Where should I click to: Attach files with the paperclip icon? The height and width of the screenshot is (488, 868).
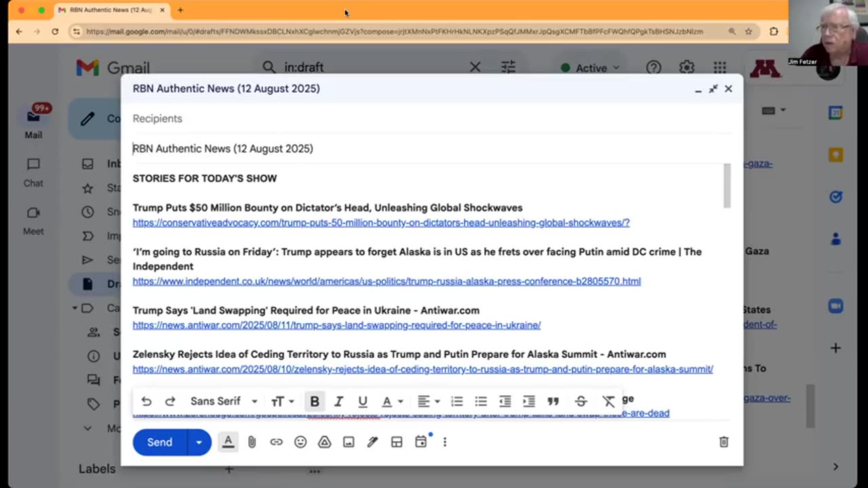pyautogui.click(x=252, y=442)
